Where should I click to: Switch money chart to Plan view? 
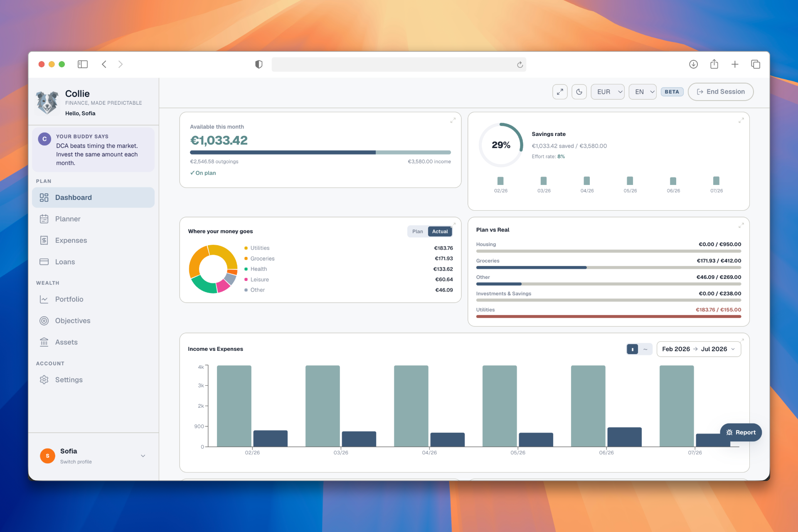click(417, 232)
